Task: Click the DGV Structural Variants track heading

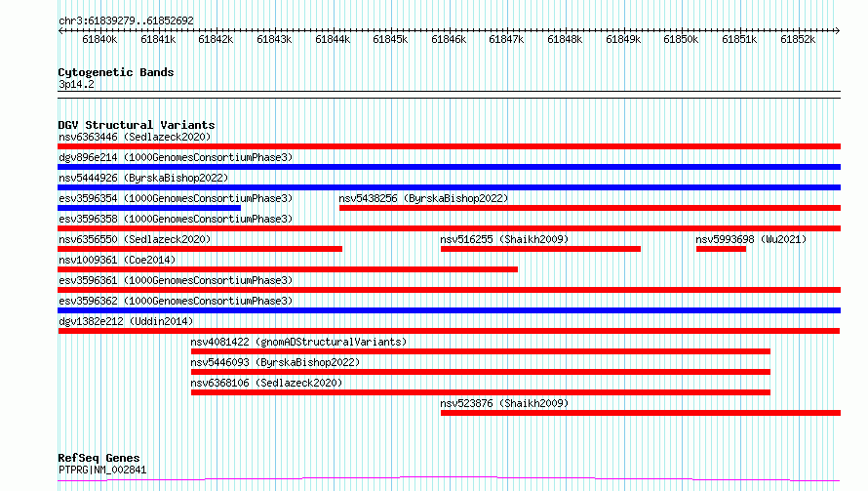Action: 137,125
